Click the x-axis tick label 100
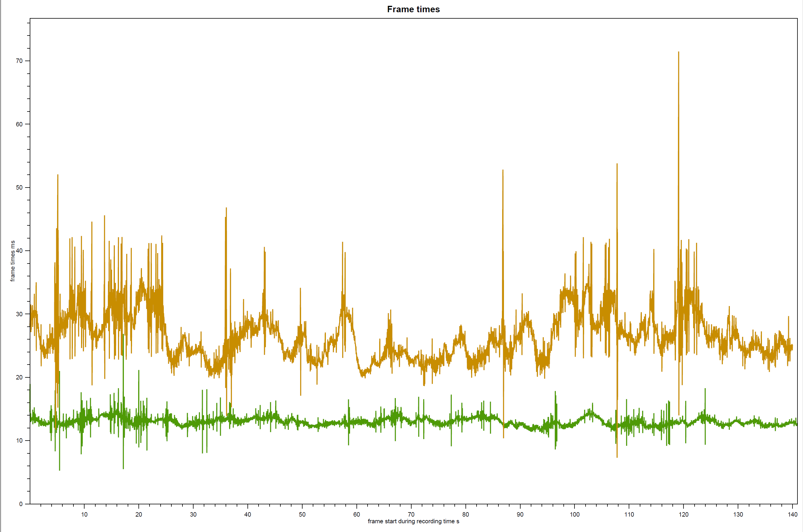Image resolution: width=803 pixels, height=532 pixels. tap(574, 514)
